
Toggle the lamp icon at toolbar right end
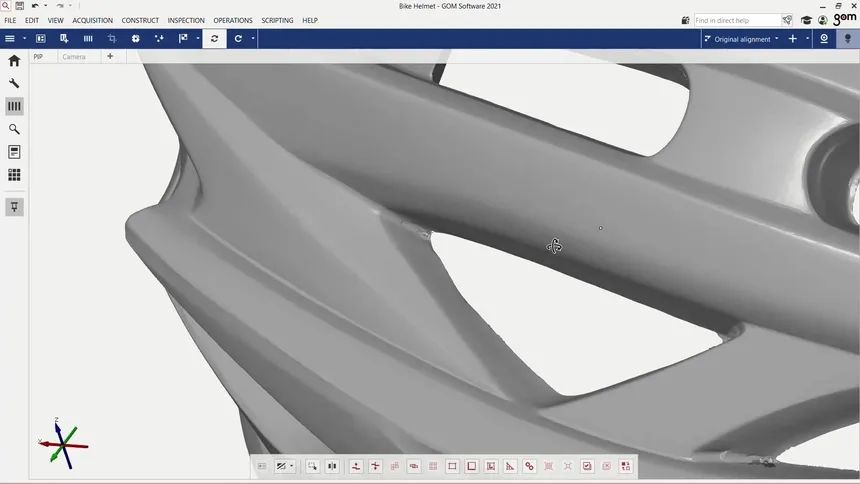pos(847,39)
